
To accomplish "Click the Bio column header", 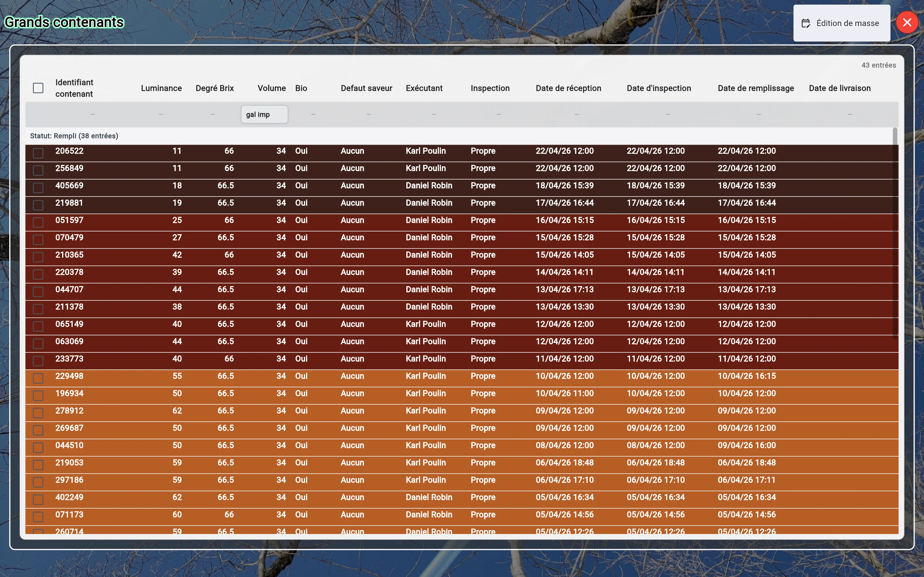I will pos(301,88).
